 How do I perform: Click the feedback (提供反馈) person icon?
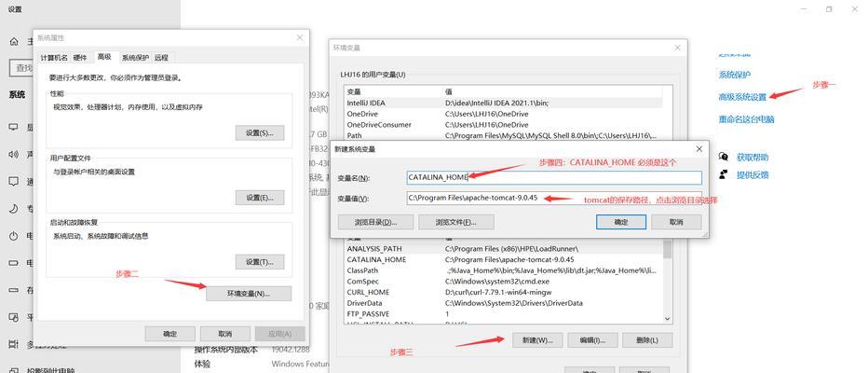723,174
